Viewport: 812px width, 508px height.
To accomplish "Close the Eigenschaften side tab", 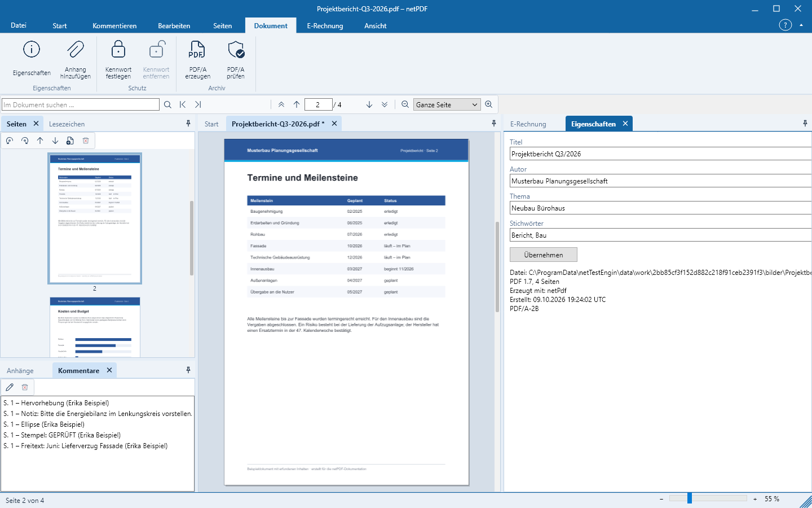I will pyautogui.click(x=625, y=124).
